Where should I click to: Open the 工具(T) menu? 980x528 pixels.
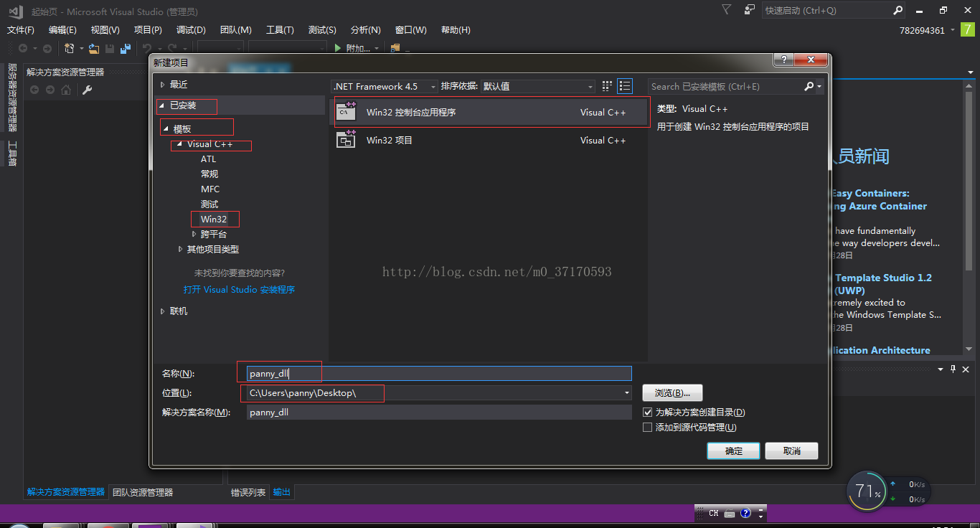pyautogui.click(x=280, y=30)
